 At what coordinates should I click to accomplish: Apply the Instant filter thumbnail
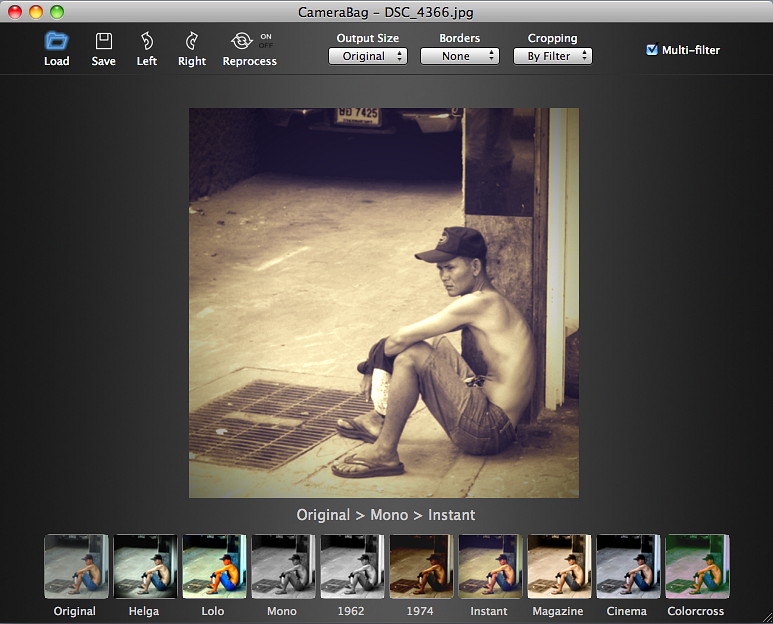pos(490,566)
